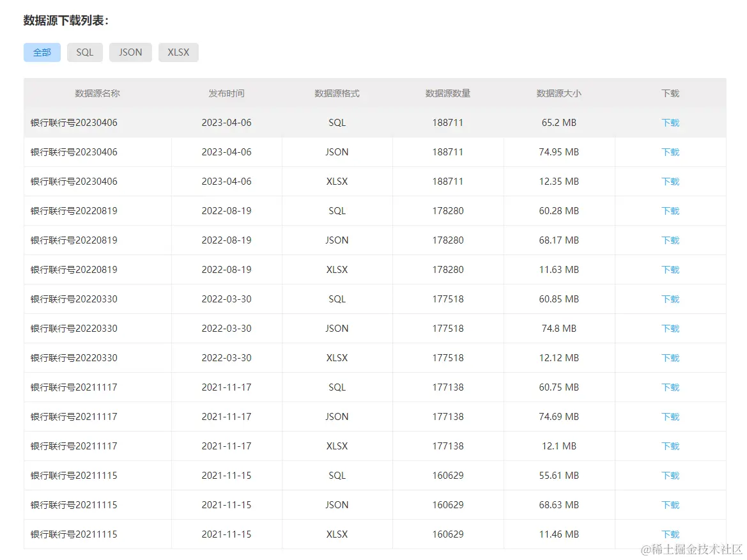747x560 pixels.
Task: Click 银行联行号20211117 name in the 12.1 MB row
Action: 74,446
